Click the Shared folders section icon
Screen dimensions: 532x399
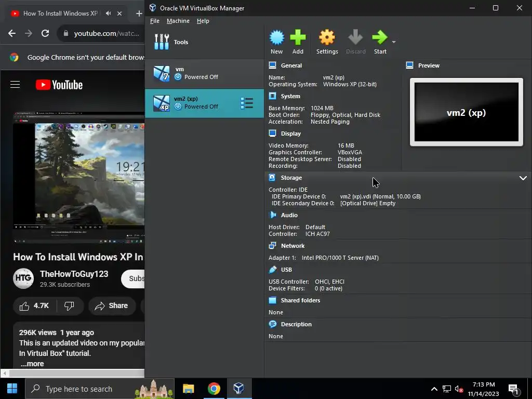coord(272,300)
